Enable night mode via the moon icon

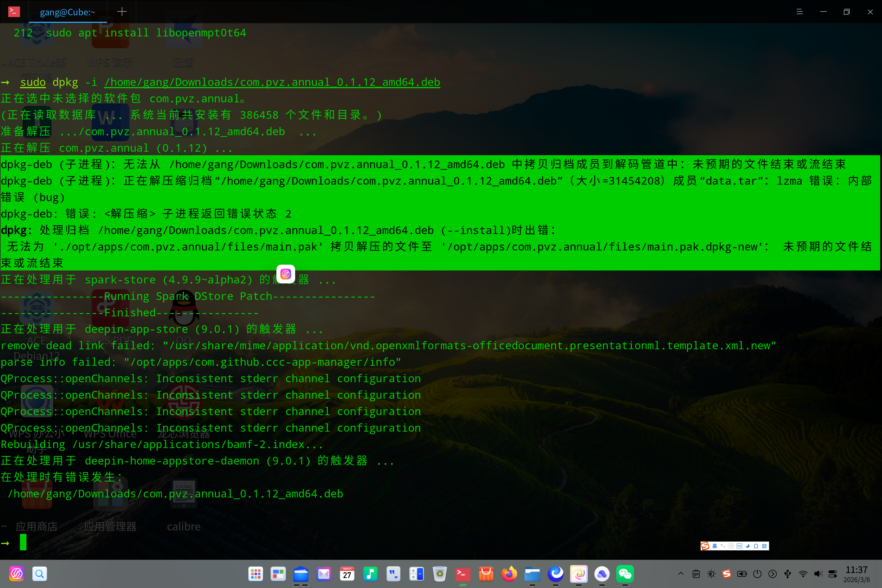click(748, 546)
